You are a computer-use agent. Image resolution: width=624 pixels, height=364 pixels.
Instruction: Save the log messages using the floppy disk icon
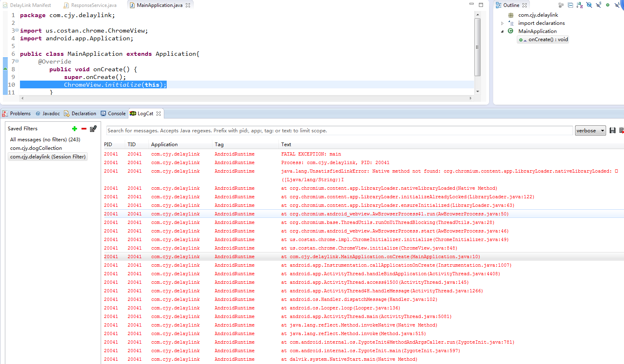[x=613, y=130]
